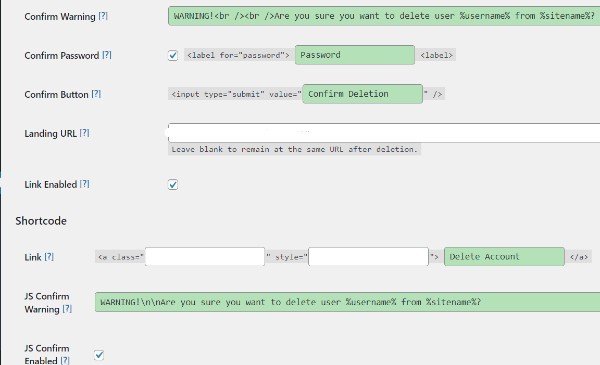600x365 pixels.
Task: Click the Confirm Warning label
Action: [60, 16]
